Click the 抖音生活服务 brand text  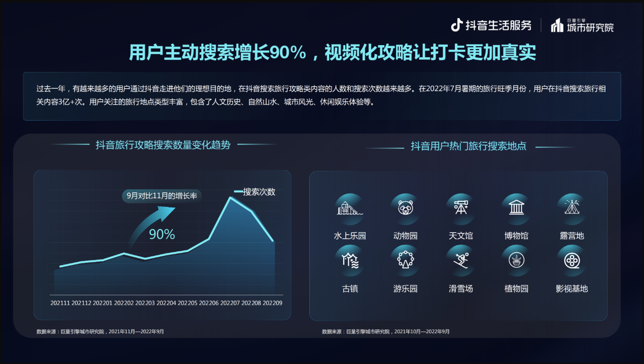(498, 25)
